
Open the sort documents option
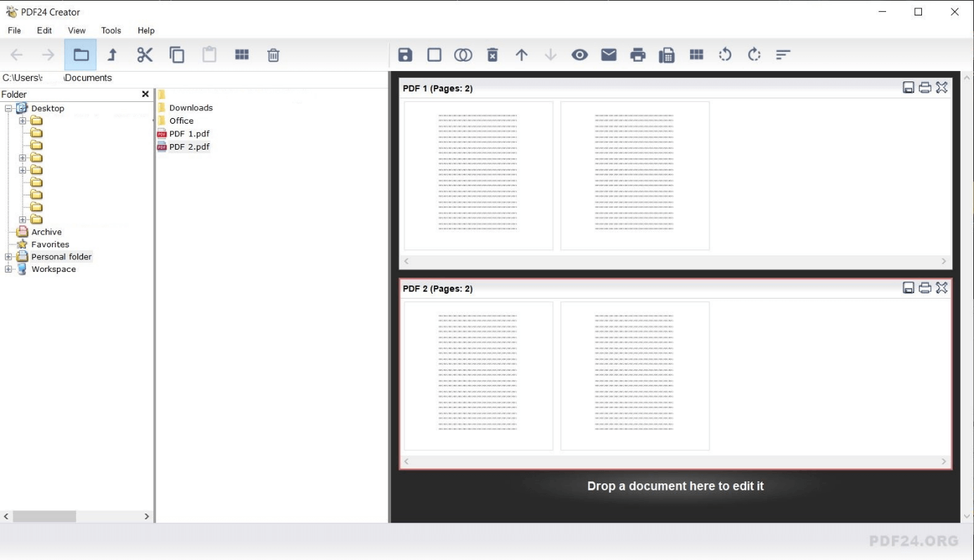pyautogui.click(x=783, y=55)
